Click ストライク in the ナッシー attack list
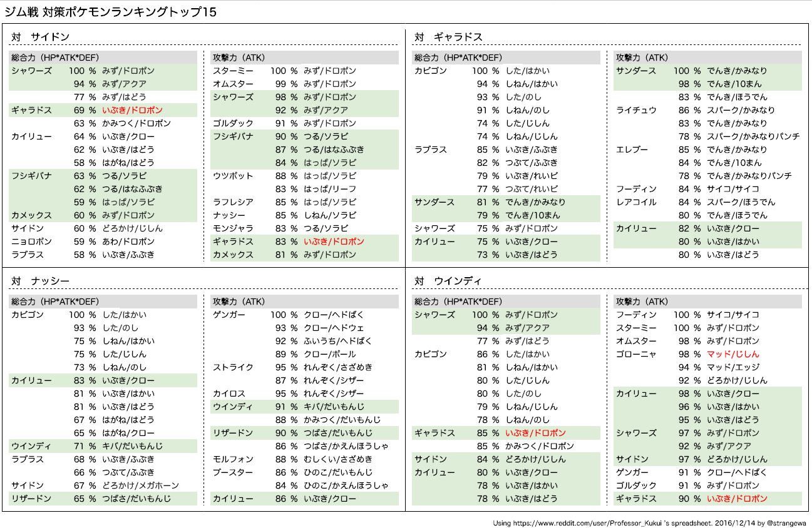Screen dimensions: 812x528 [233, 367]
